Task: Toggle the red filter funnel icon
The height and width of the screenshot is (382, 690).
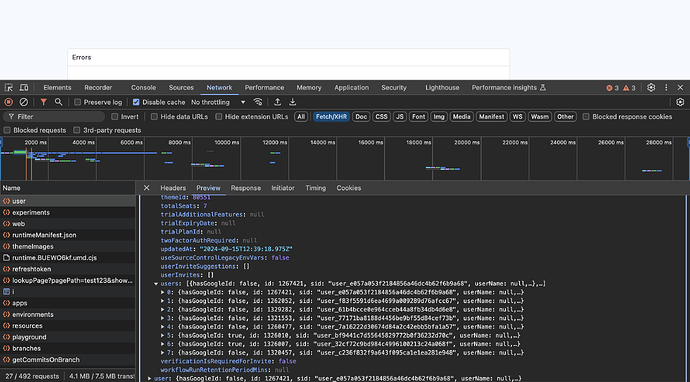Action: click(44, 102)
